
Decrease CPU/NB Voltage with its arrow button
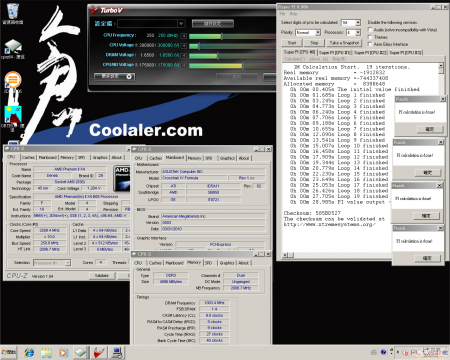[x=183, y=65]
